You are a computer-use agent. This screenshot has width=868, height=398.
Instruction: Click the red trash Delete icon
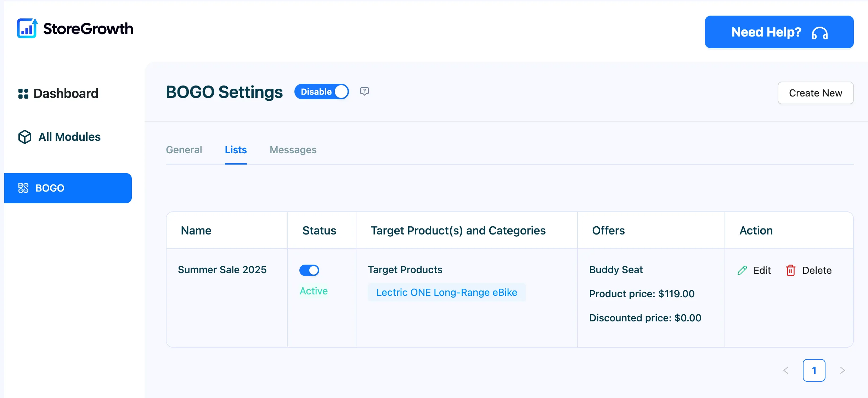click(x=791, y=270)
